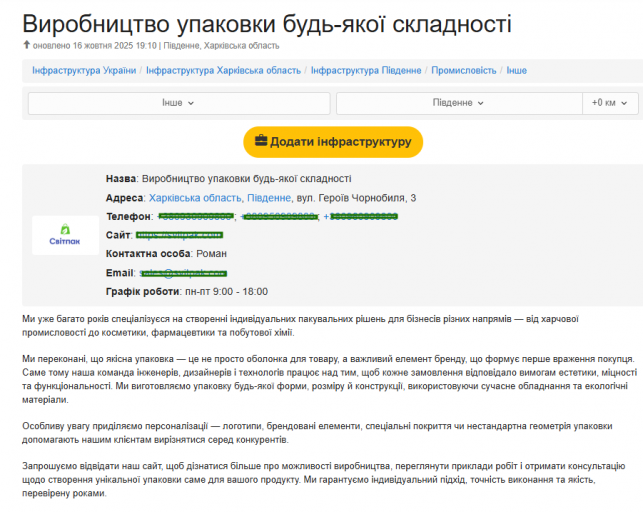Open the +0 км distance dropdown

(x=610, y=103)
